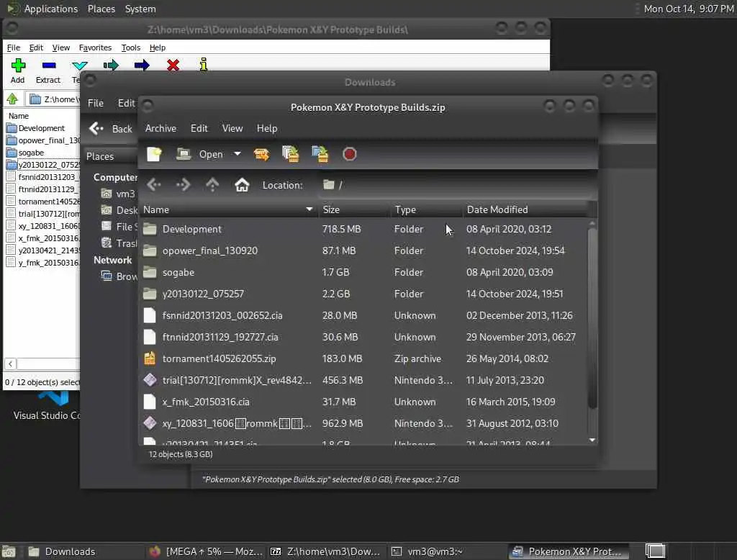Open the System menu in top panel

coord(140,9)
